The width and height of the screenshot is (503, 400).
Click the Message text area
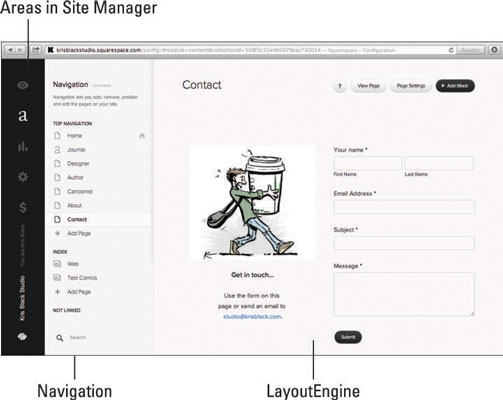click(404, 294)
